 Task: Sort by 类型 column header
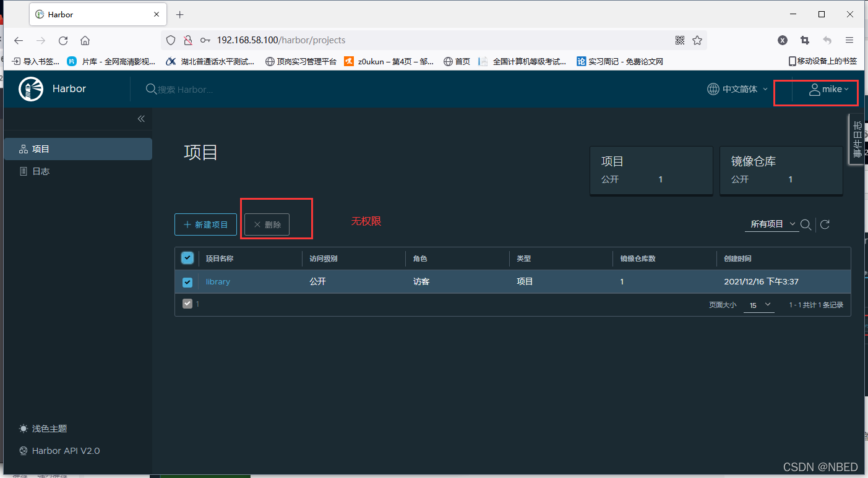point(523,258)
